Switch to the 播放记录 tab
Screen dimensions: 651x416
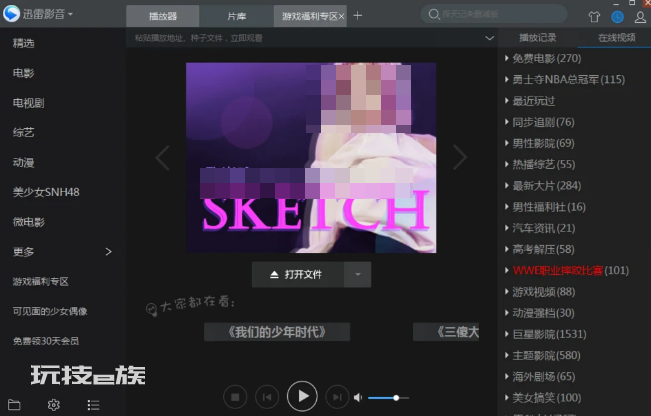click(x=537, y=38)
